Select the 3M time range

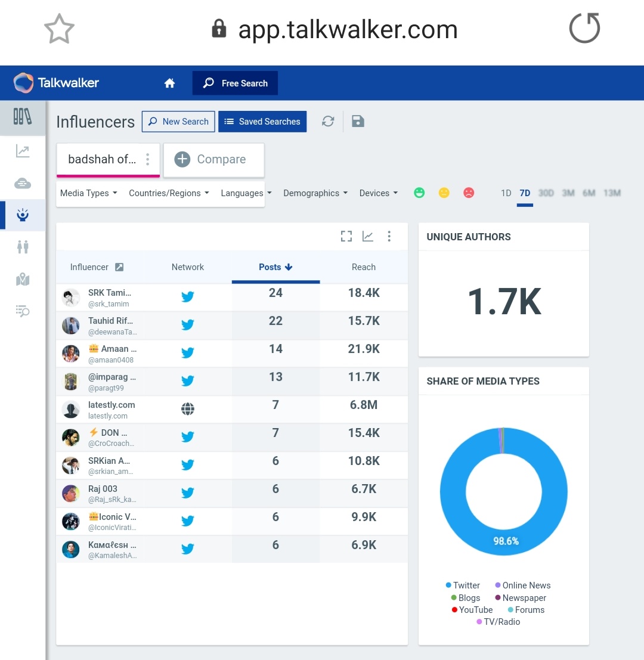(568, 193)
